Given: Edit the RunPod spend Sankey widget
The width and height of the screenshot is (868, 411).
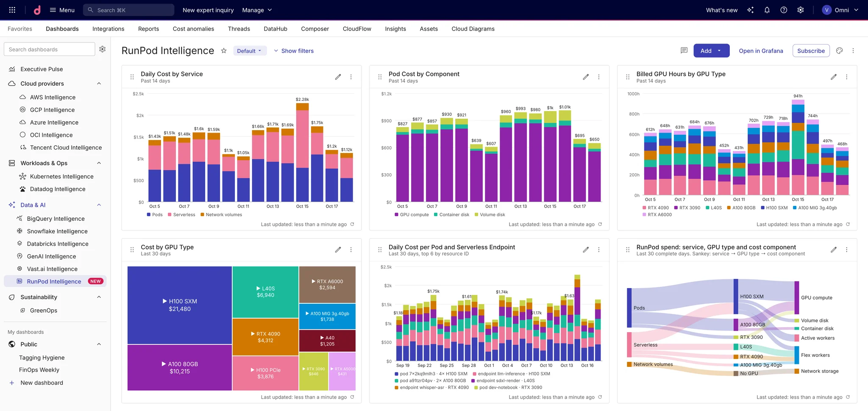Looking at the screenshot, I should click(833, 250).
